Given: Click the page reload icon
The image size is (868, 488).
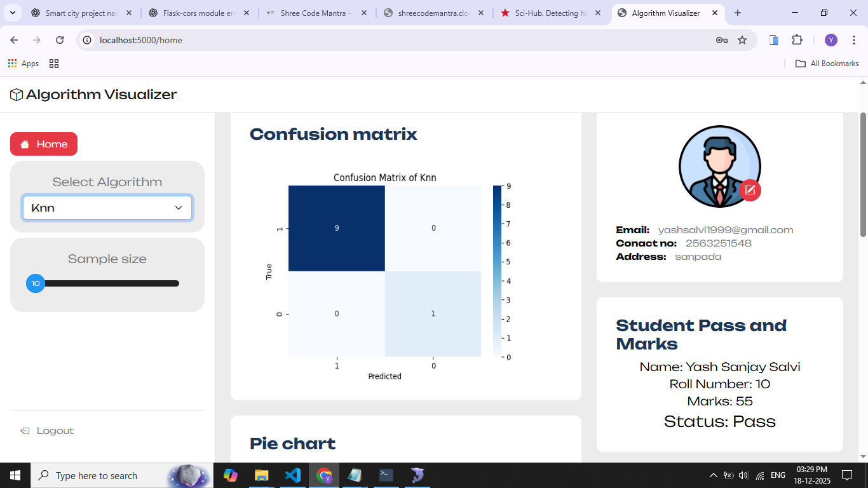Looking at the screenshot, I should click(x=59, y=39).
